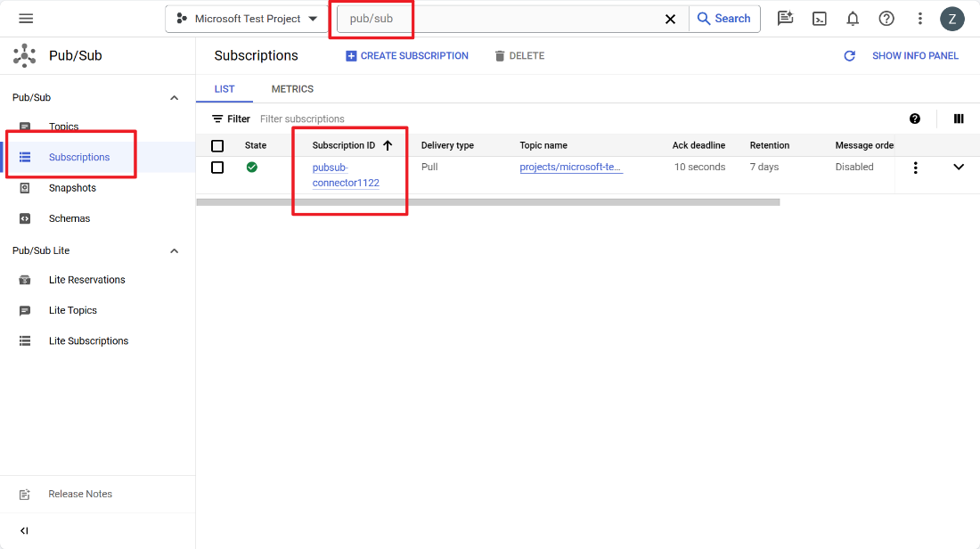Click the Ack deadline column header
980x549 pixels.
[x=698, y=145]
